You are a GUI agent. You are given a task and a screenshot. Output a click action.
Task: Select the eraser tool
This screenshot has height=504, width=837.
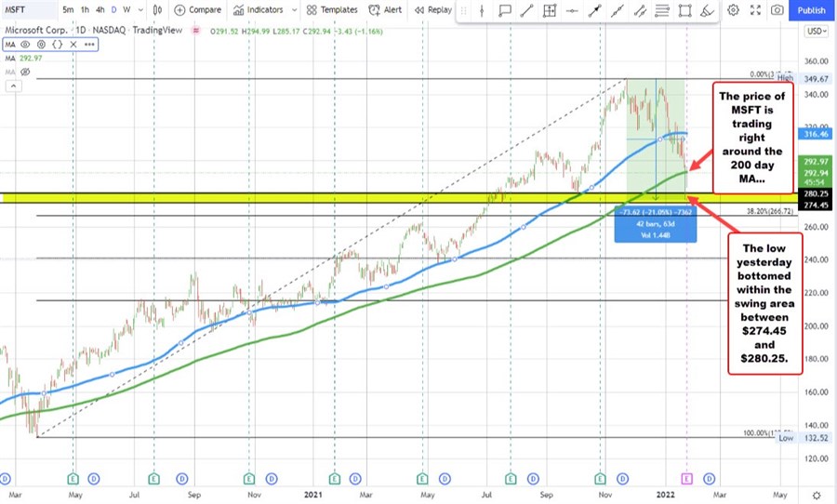[x=708, y=10]
